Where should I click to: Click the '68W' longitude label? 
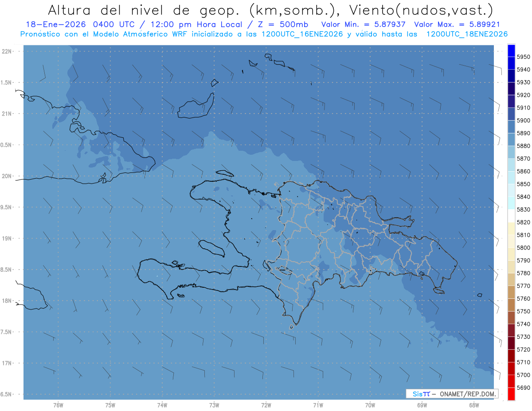473,405
